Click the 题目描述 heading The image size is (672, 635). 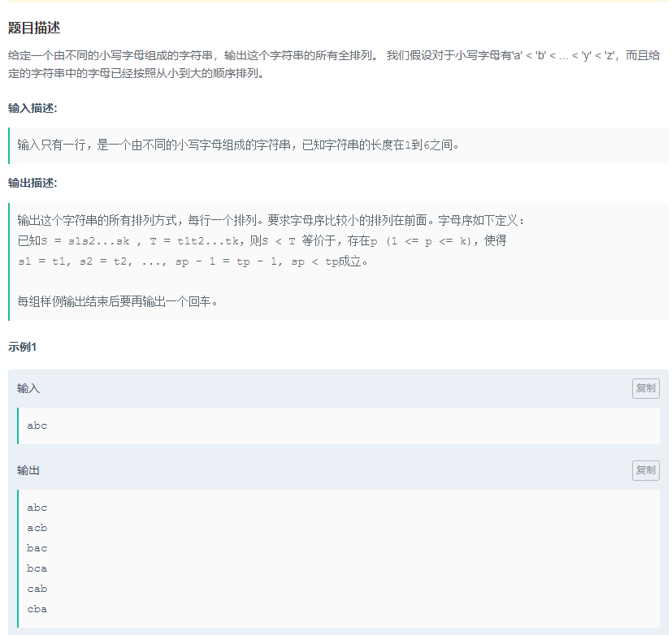pyautogui.click(x=34, y=28)
